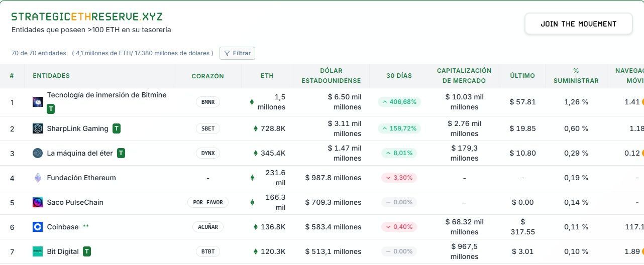Click the POR FAVOR ticker pill

pyautogui.click(x=207, y=202)
